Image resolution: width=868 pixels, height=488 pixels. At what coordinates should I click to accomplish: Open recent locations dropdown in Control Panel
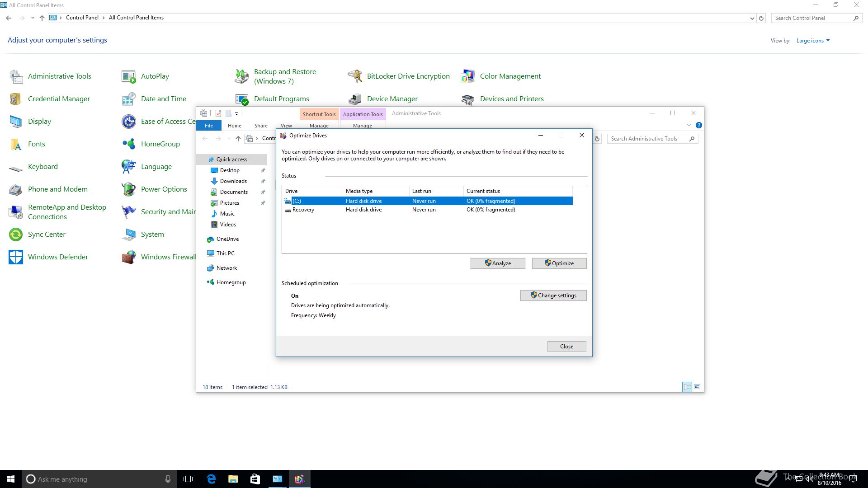click(x=33, y=18)
